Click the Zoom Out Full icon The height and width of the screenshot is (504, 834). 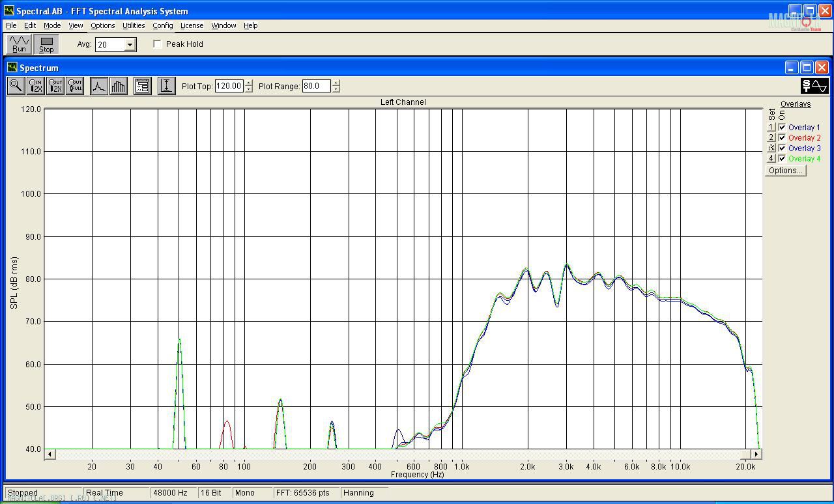tap(75, 86)
